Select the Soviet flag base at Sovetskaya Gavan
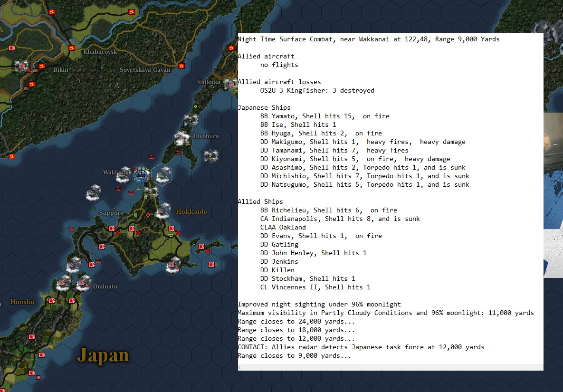 click(181, 66)
